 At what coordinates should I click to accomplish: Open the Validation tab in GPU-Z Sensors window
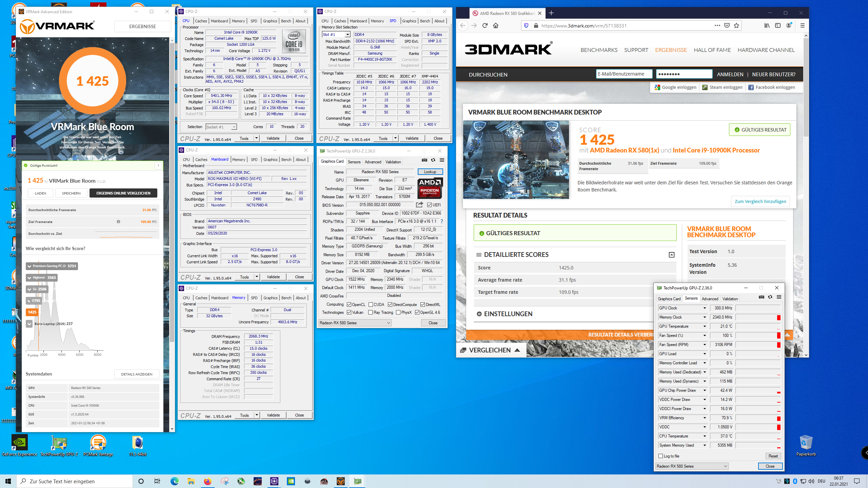(x=730, y=299)
